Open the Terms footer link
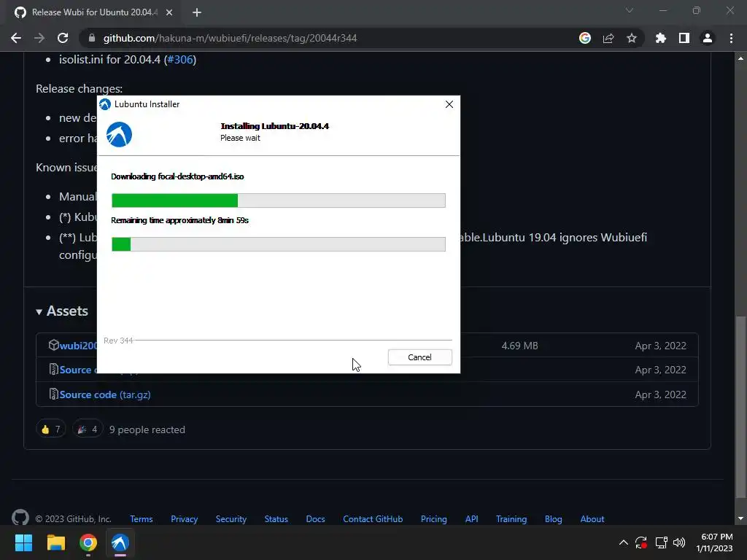The height and width of the screenshot is (560, 747). pos(142,519)
